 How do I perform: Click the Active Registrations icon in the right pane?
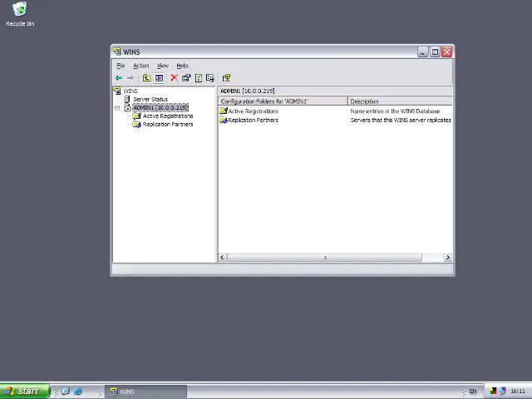224,111
